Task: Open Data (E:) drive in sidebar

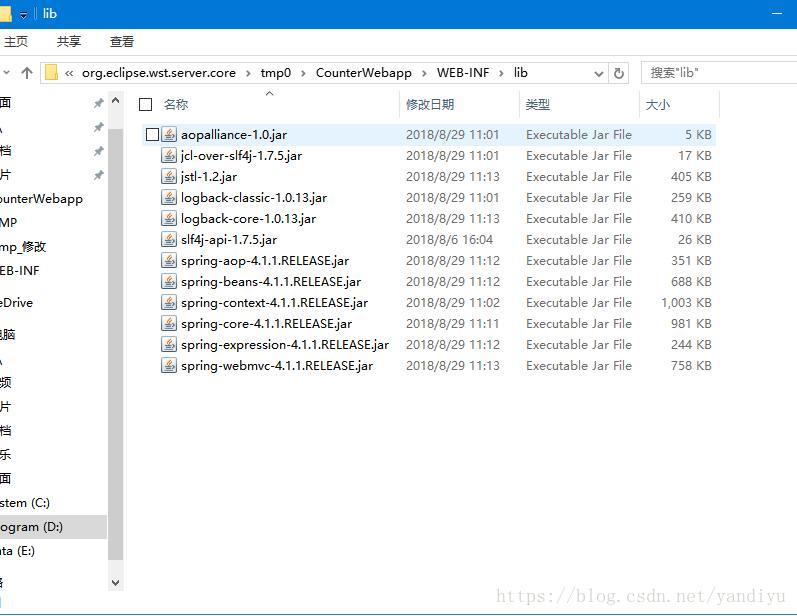Action: coord(18,551)
